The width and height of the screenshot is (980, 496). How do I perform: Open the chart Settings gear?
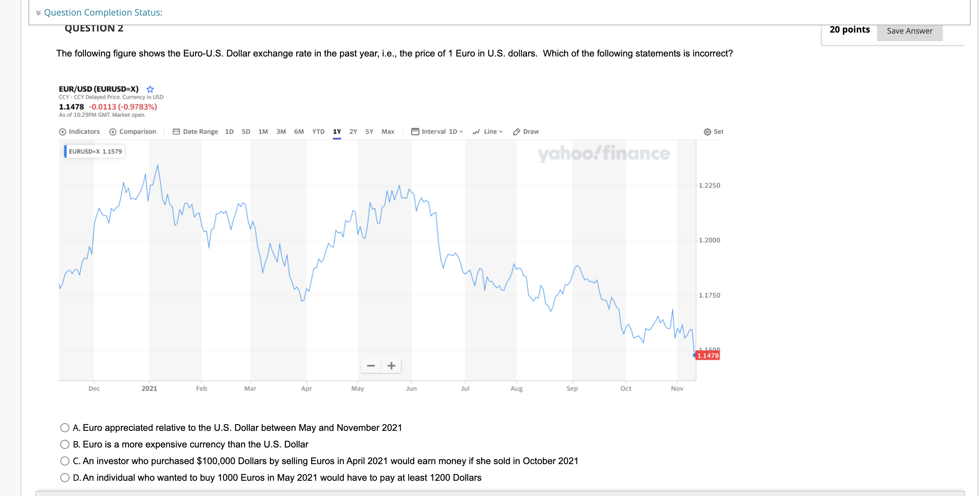click(707, 131)
